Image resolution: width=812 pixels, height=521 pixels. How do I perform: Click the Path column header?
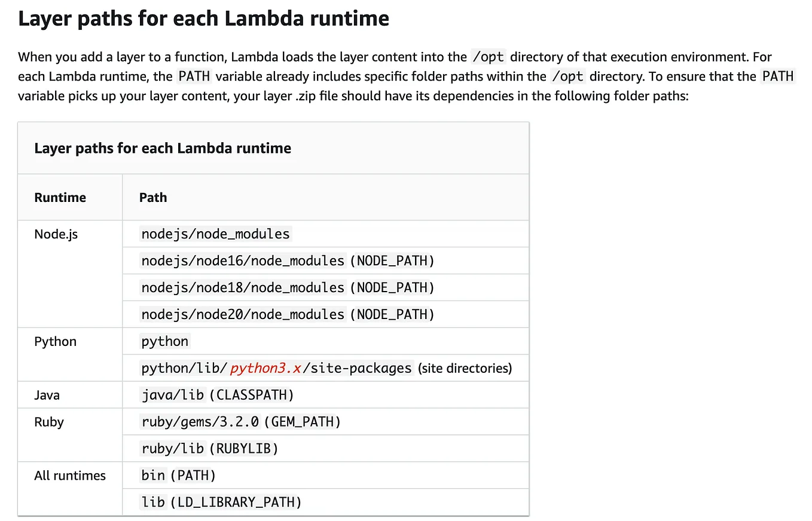pyautogui.click(x=153, y=198)
